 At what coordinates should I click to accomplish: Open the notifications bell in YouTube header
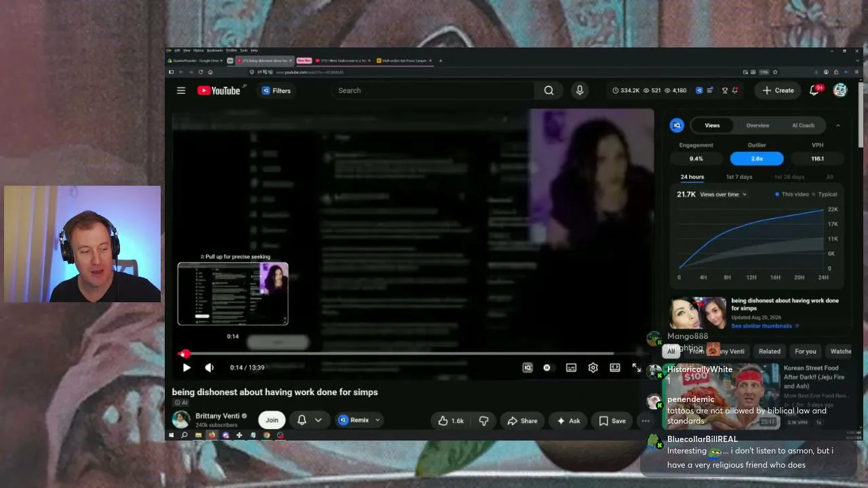pos(814,90)
